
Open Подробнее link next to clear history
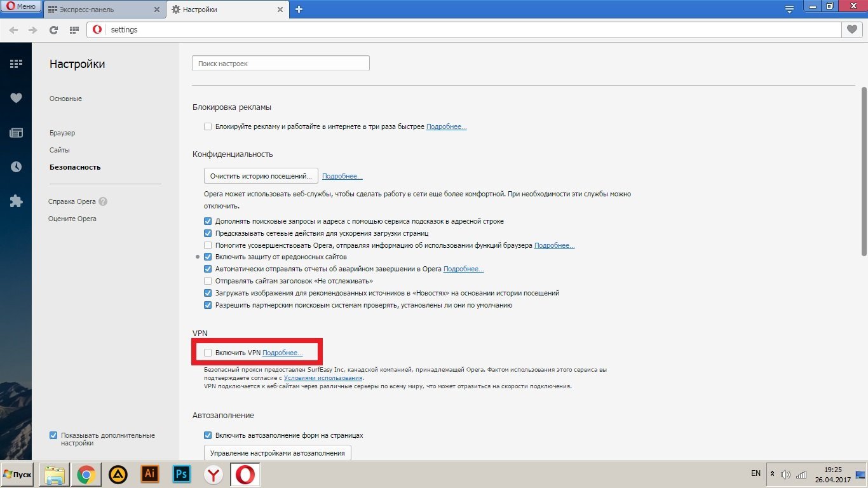click(342, 176)
